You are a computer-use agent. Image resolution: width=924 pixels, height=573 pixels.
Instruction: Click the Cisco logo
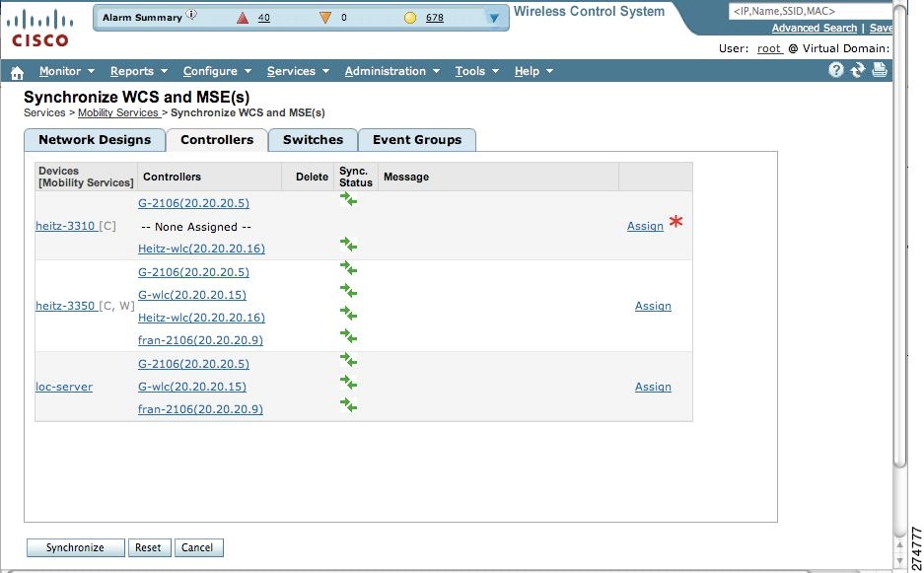pyautogui.click(x=40, y=28)
